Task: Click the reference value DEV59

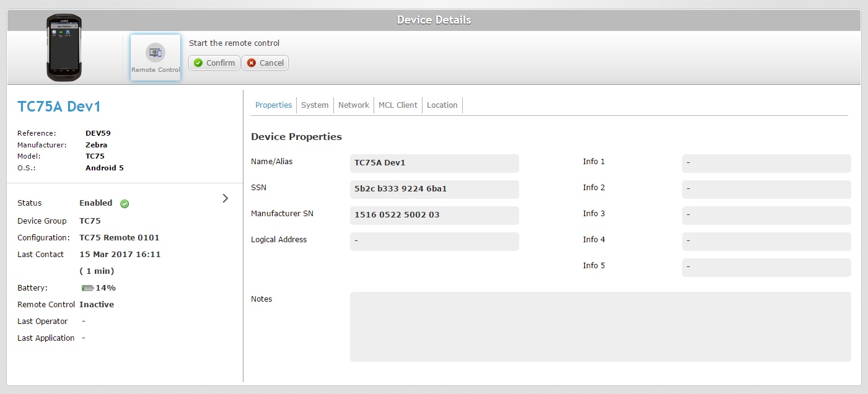Action: (x=98, y=133)
